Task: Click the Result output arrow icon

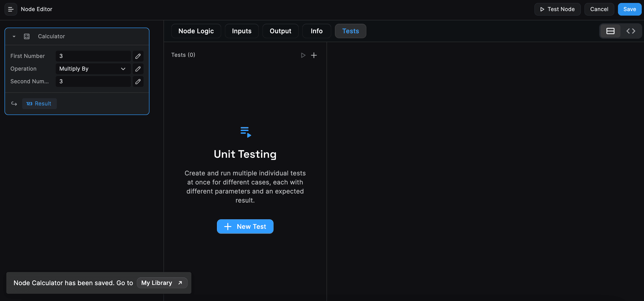Action: tap(14, 103)
